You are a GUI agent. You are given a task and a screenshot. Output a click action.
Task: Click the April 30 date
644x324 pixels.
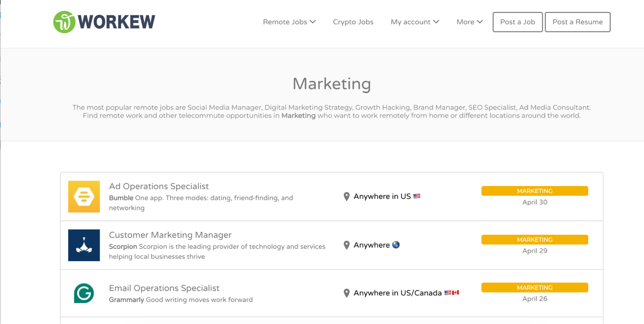pyautogui.click(x=535, y=202)
